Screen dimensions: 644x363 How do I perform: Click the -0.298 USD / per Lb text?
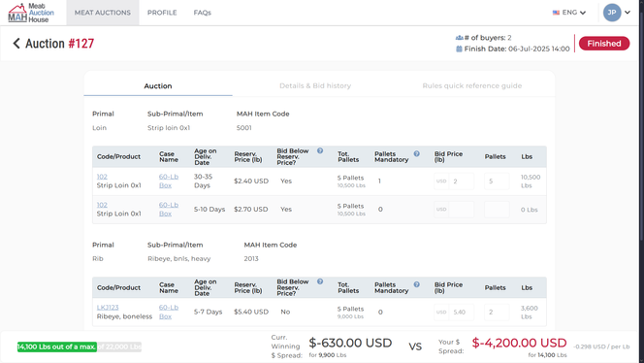coord(601,346)
